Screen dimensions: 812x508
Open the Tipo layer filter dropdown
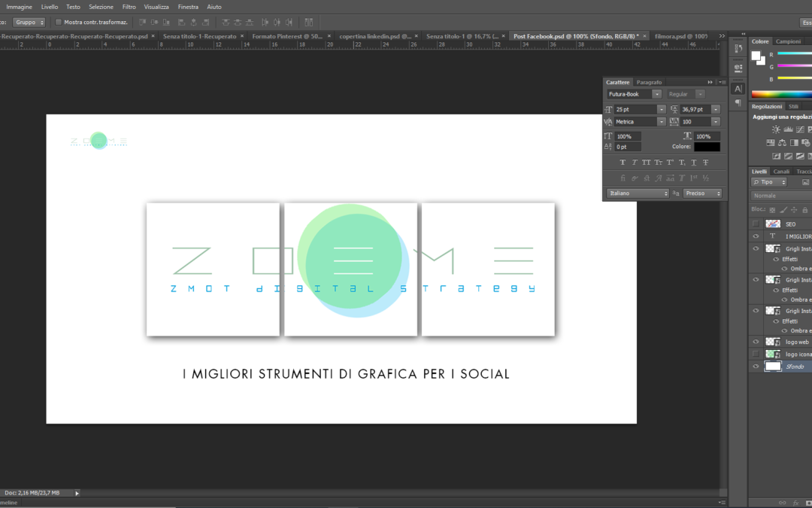coord(769,182)
